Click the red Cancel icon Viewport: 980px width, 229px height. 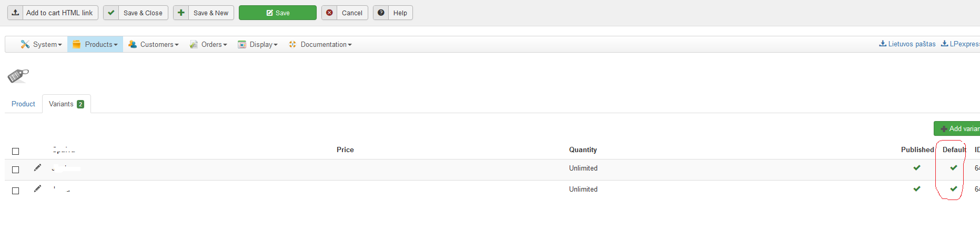(329, 13)
